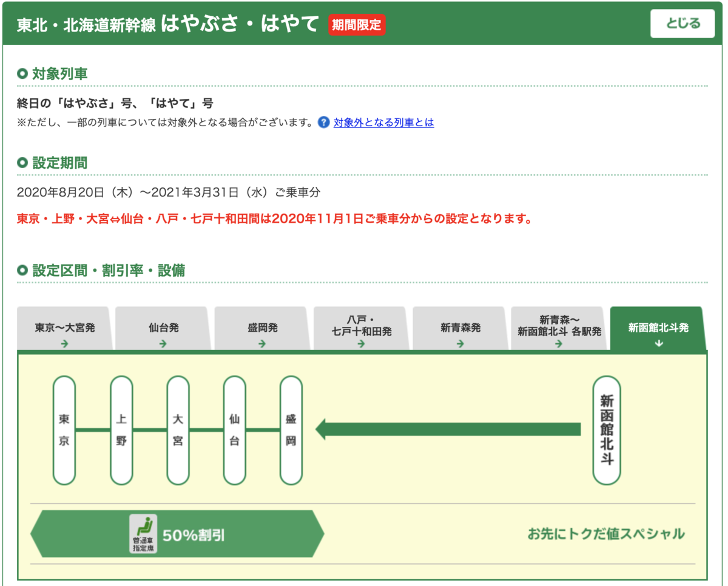Click the お先にトクだ値スペシャル text
This screenshot has height=586, width=728.
tap(606, 534)
